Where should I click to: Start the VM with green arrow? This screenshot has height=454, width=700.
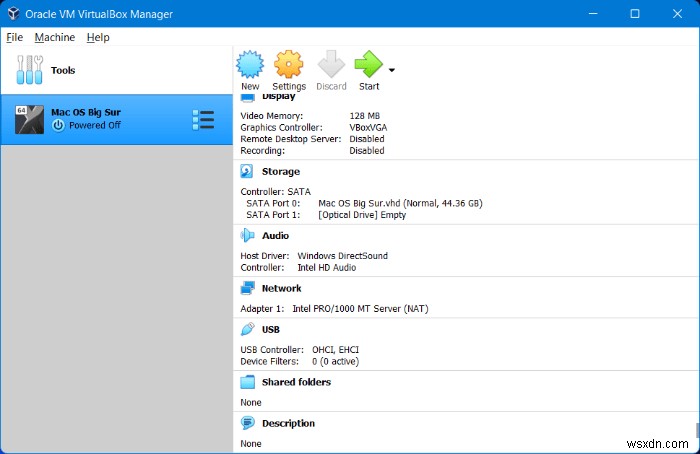pos(368,64)
